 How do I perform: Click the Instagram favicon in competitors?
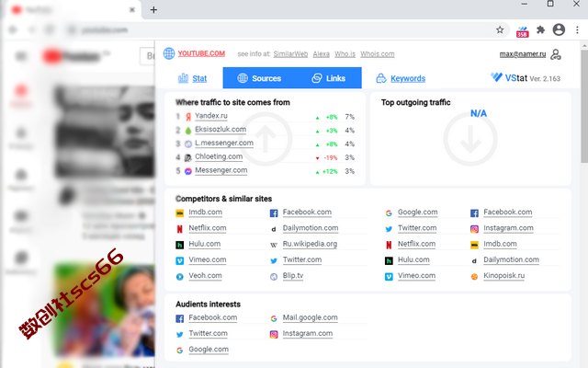pos(474,229)
